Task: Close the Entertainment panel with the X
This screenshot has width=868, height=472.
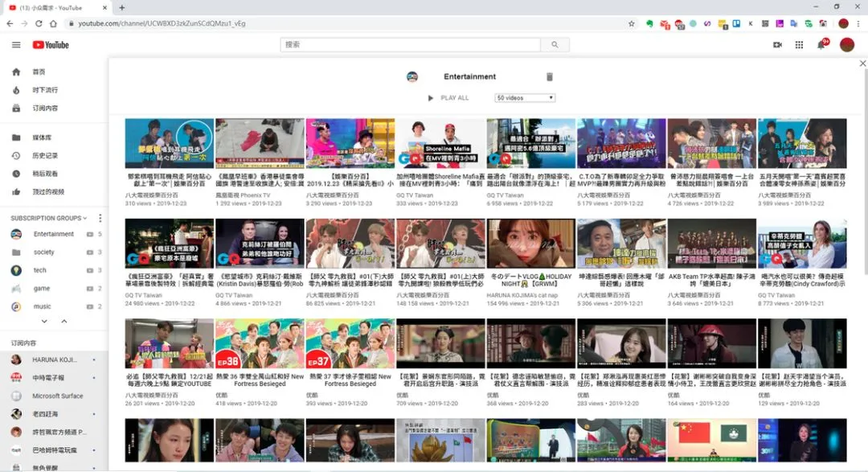Action: click(x=862, y=64)
